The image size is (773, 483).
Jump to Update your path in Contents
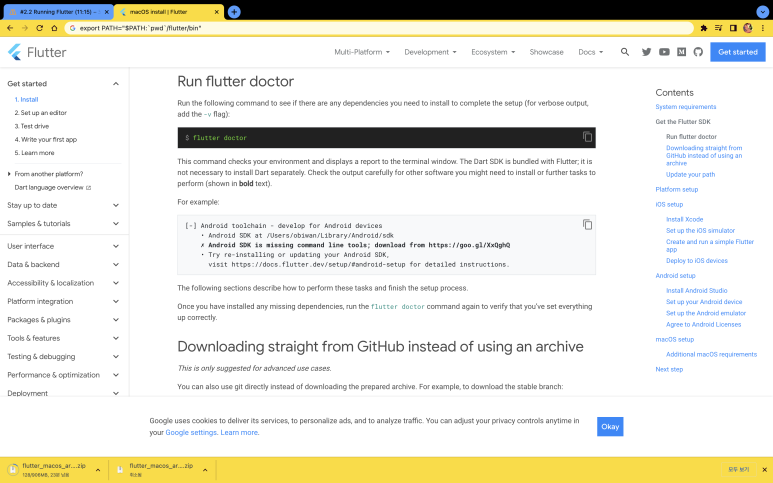click(690, 174)
